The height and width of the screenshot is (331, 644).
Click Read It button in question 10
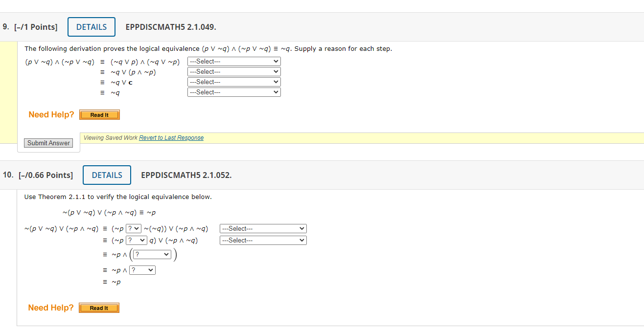point(99,308)
